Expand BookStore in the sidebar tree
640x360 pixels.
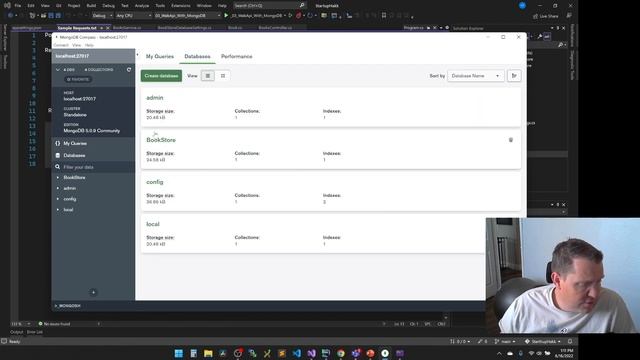(x=58, y=178)
